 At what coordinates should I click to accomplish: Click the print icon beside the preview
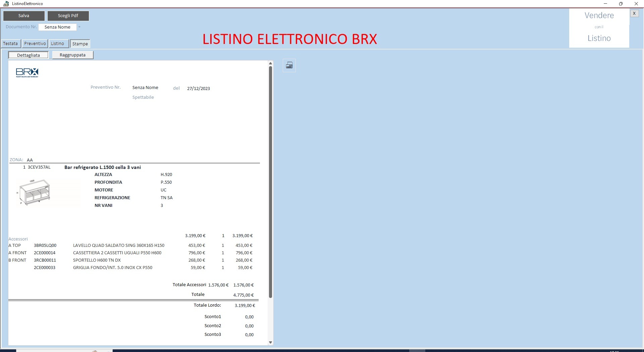click(289, 65)
